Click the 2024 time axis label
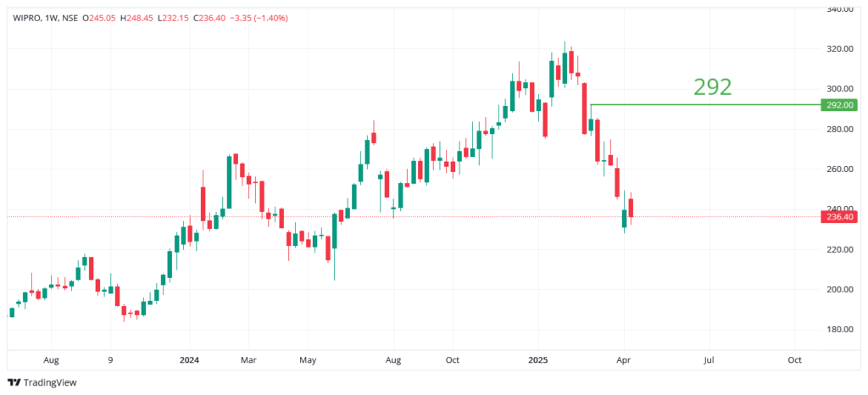The height and width of the screenshot is (395, 868). click(188, 360)
